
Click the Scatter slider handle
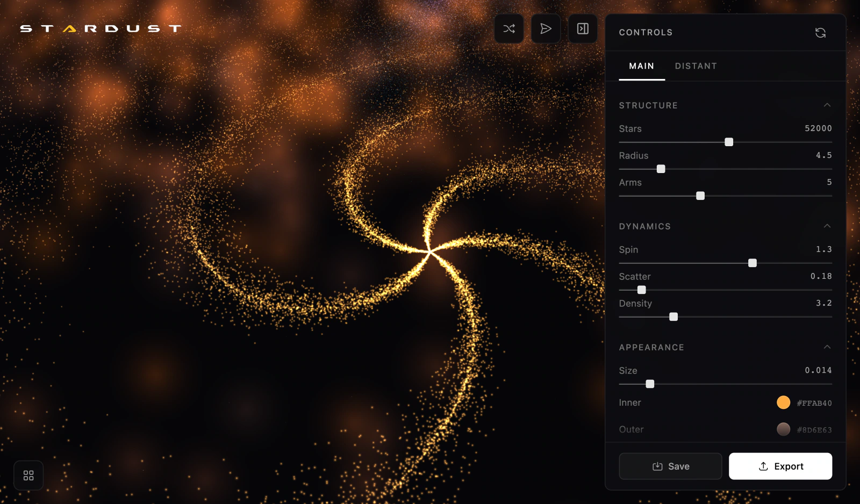[642, 290]
